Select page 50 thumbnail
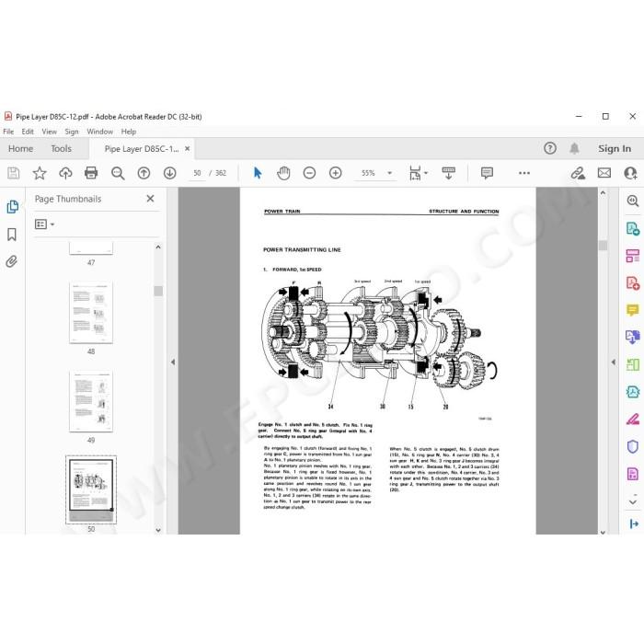Screen dimensions: 644x644 click(x=91, y=490)
